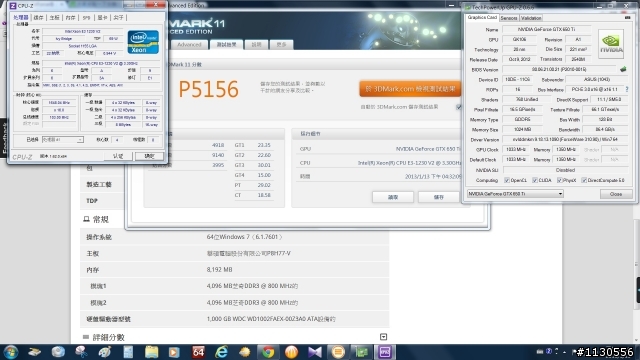This screenshot has width=640, height=360.
Task: Click the 8,192 MB memory value
Action: coord(220,270)
